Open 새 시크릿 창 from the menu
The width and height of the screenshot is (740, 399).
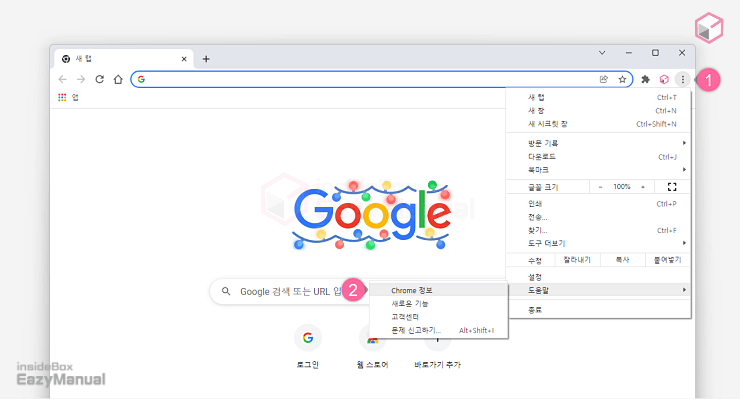click(x=598, y=124)
